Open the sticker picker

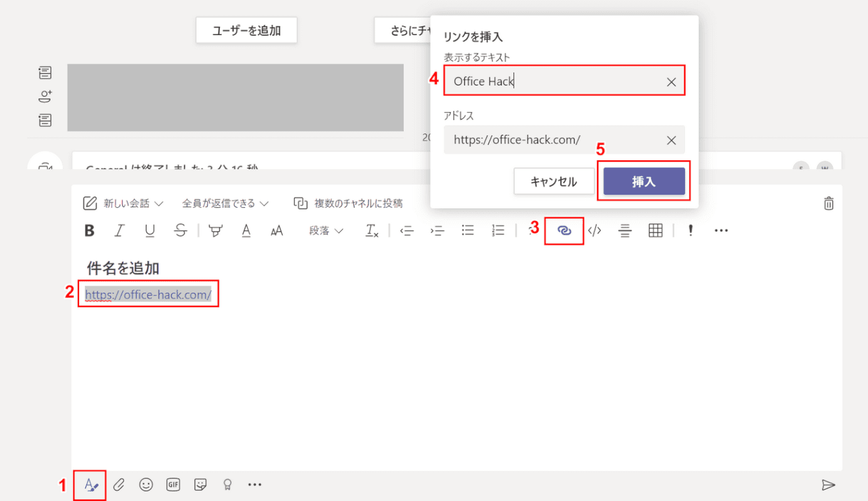[201, 485]
